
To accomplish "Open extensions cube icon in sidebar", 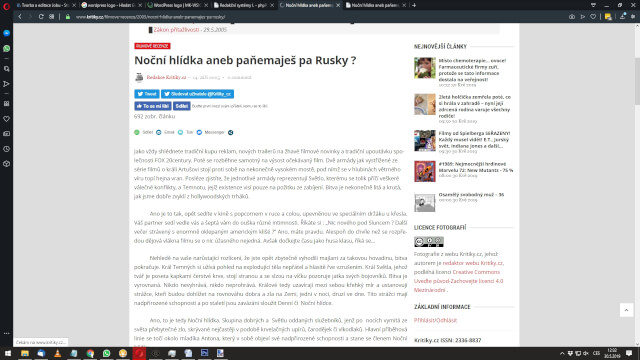I will point(7,164).
